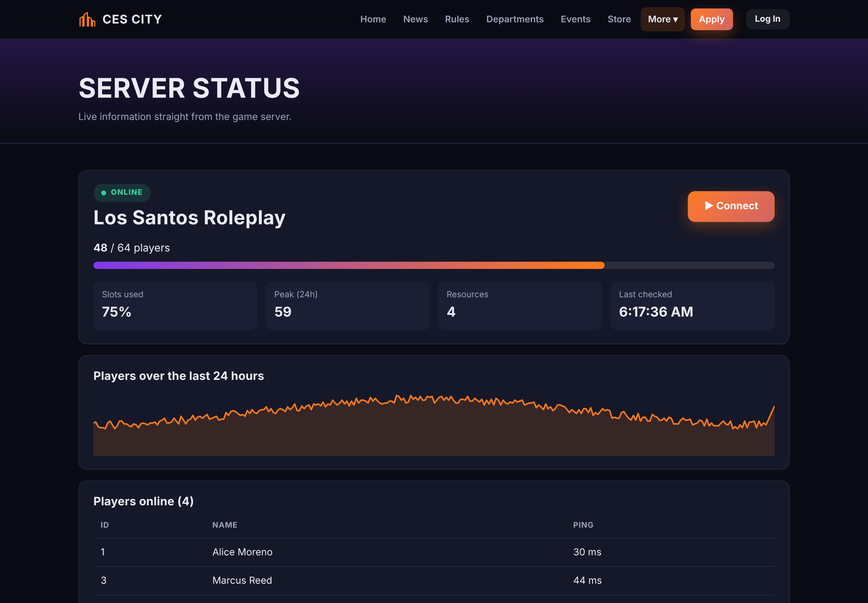Click the '48 / 64 players' text

click(x=132, y=248)
